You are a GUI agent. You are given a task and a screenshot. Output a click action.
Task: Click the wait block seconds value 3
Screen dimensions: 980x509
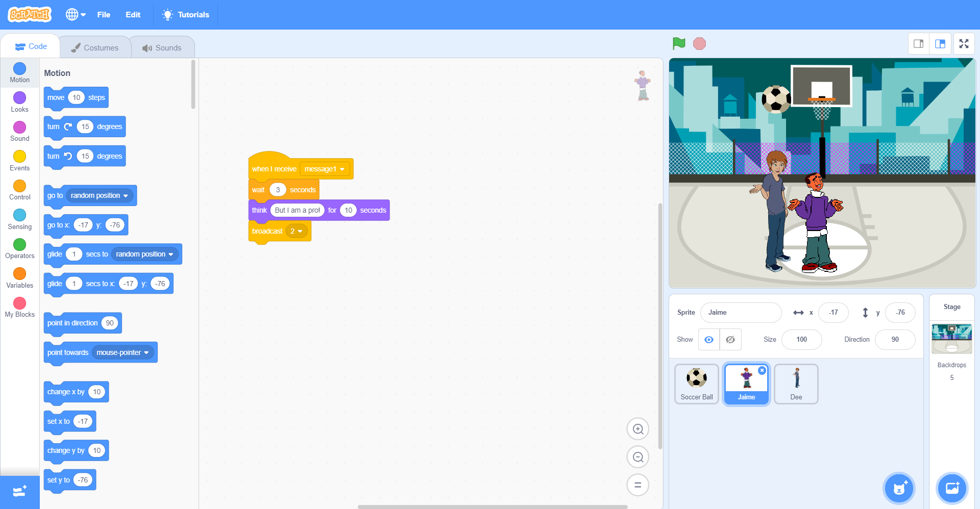click(x=278, y=190)
